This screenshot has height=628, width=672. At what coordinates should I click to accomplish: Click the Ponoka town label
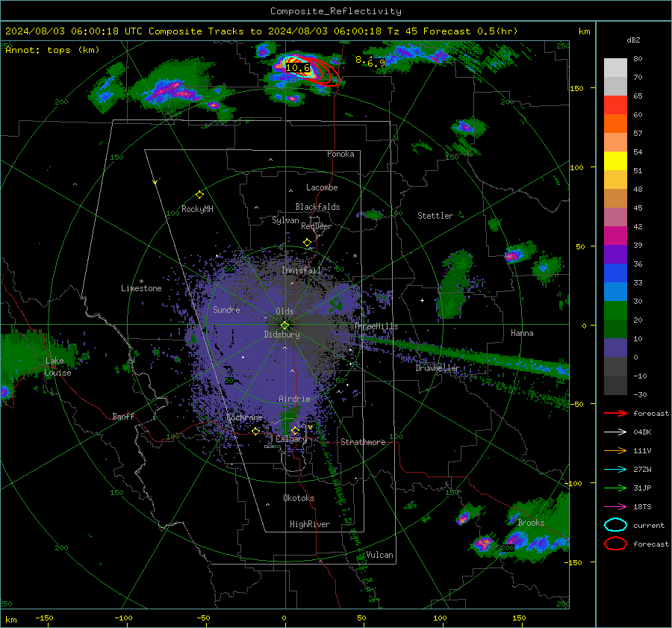(340, 154)
